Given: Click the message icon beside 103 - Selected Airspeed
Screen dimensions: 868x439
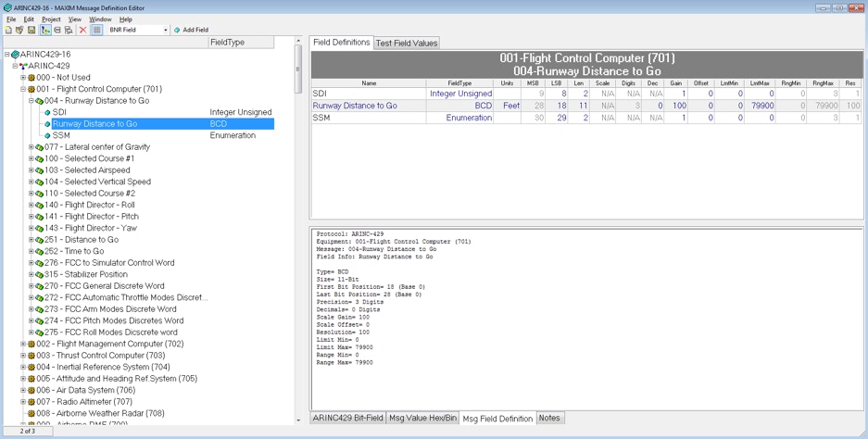Looking at the screenshot, I should point(40,170).
